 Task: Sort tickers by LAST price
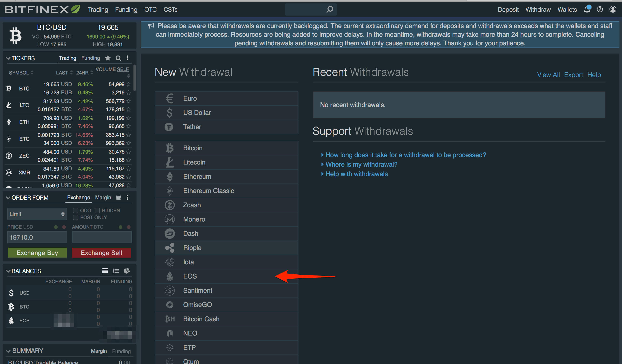(x=64, y=73)
